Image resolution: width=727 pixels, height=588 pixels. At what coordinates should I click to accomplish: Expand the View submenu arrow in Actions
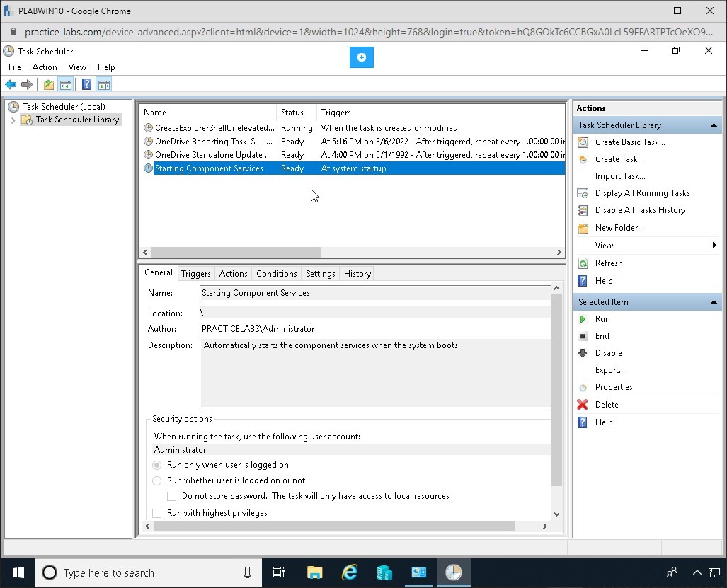tap(714, 246)
